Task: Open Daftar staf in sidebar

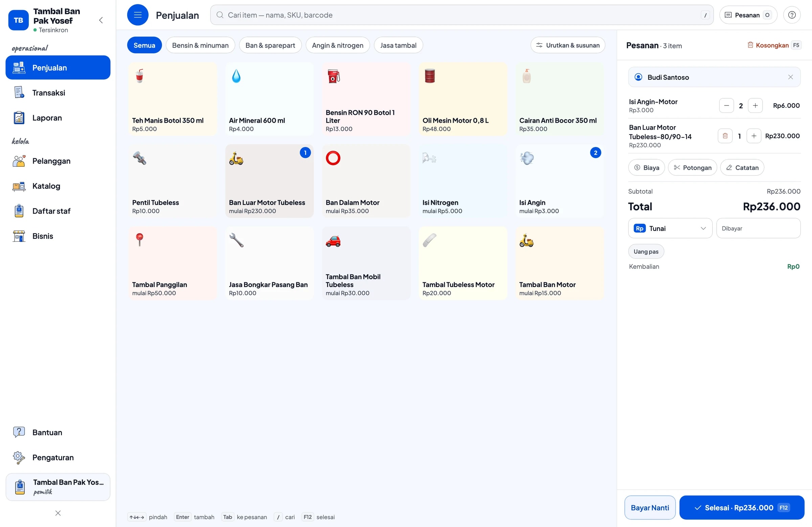Action: click(x=58, y=211)
